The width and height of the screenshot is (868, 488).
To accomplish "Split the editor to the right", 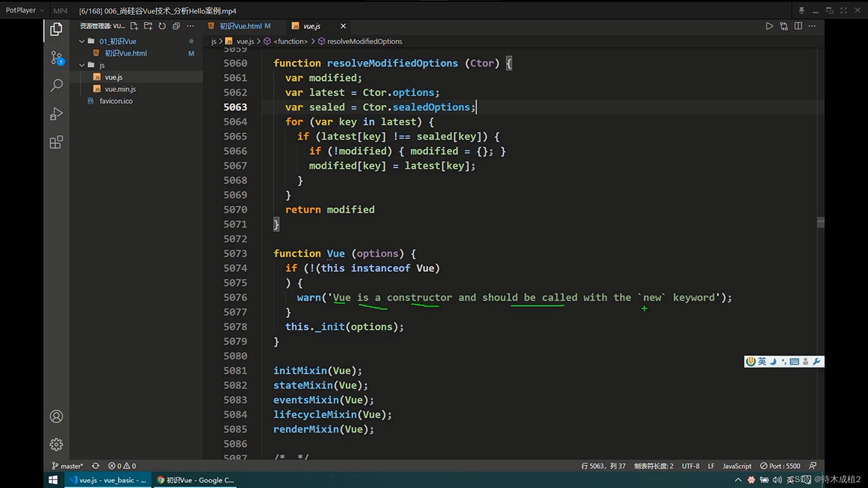I will pyautogui.click(x=798, y=26).
